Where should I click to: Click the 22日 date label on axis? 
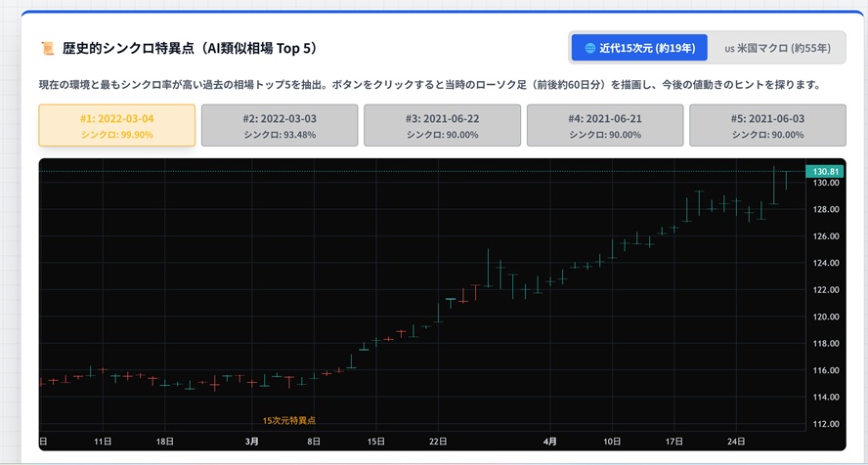(438, 442)
